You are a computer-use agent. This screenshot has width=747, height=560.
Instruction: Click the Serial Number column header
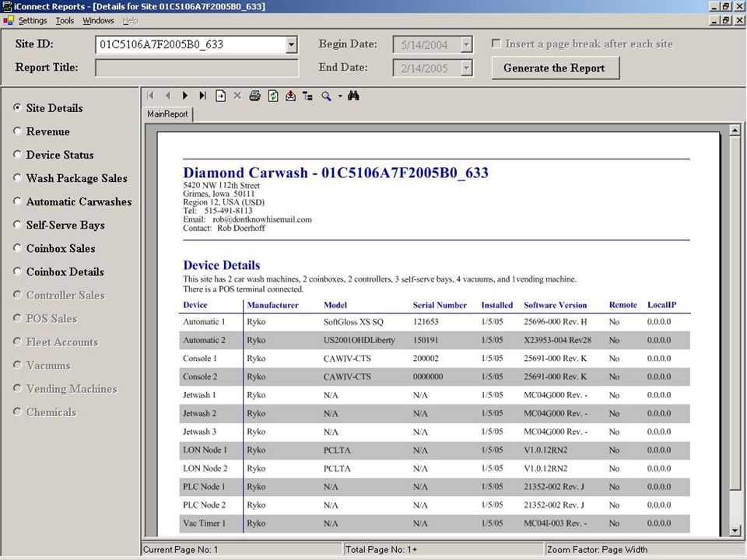click(x=440, y=305)
